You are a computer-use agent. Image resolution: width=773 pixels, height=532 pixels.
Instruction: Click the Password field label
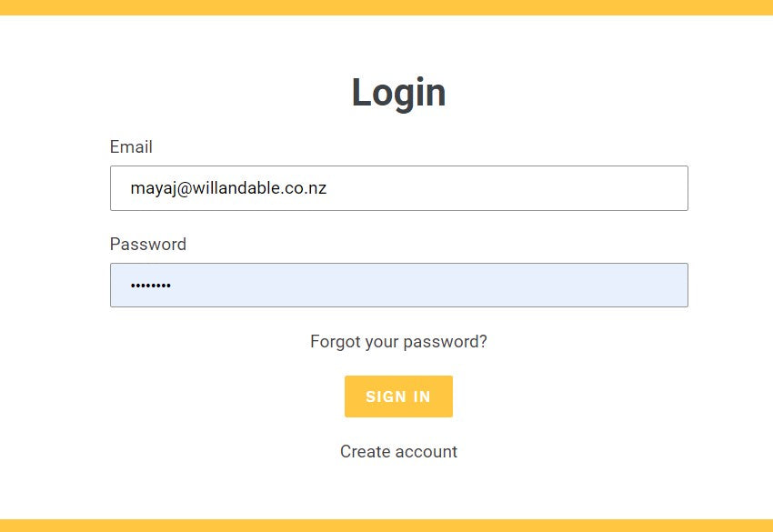coord(147,245)
